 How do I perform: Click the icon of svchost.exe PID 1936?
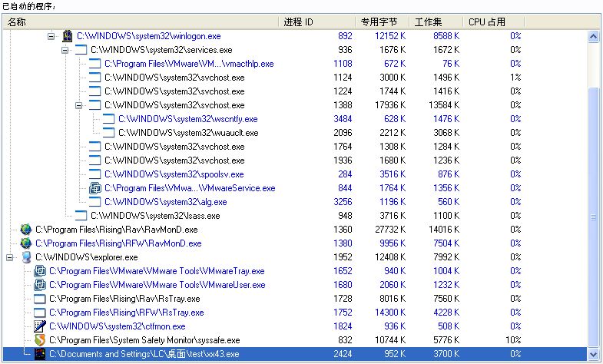[94, 160]
